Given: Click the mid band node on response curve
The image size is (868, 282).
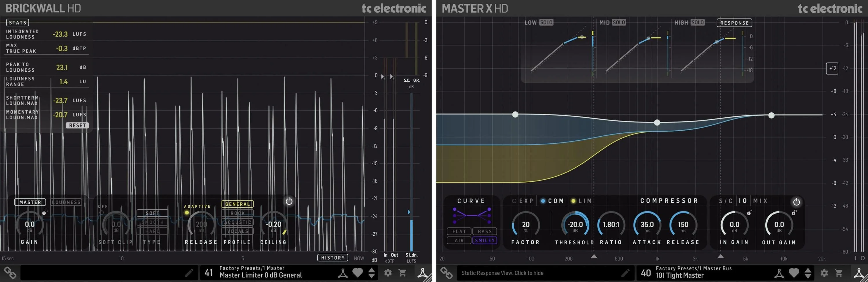Looking at the screenshot, I should click(657, 123).
